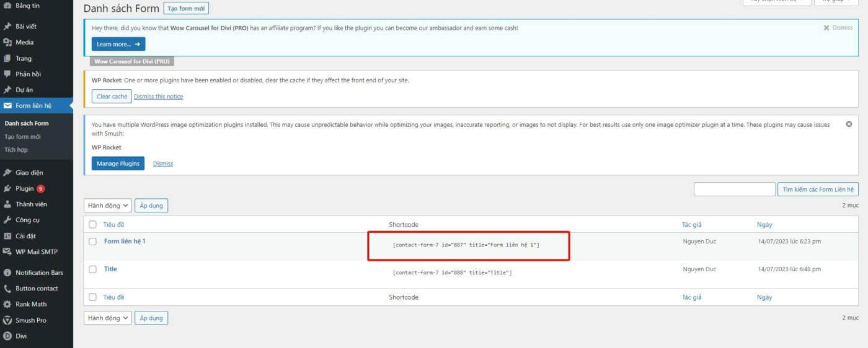This screenshot has width=868, height=348.
Task: Tick the checkbox for the Title form
Action: pyautogui.click(x=92, y=269)
